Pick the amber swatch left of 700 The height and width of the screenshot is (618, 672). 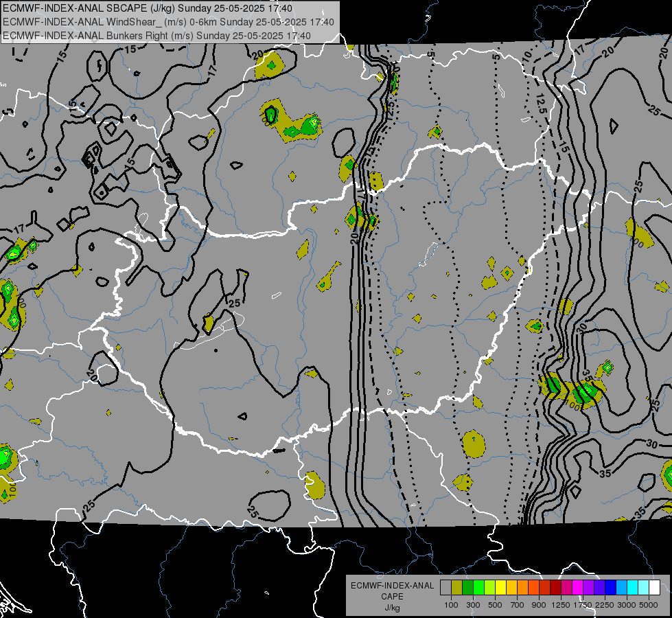point(511,587)
